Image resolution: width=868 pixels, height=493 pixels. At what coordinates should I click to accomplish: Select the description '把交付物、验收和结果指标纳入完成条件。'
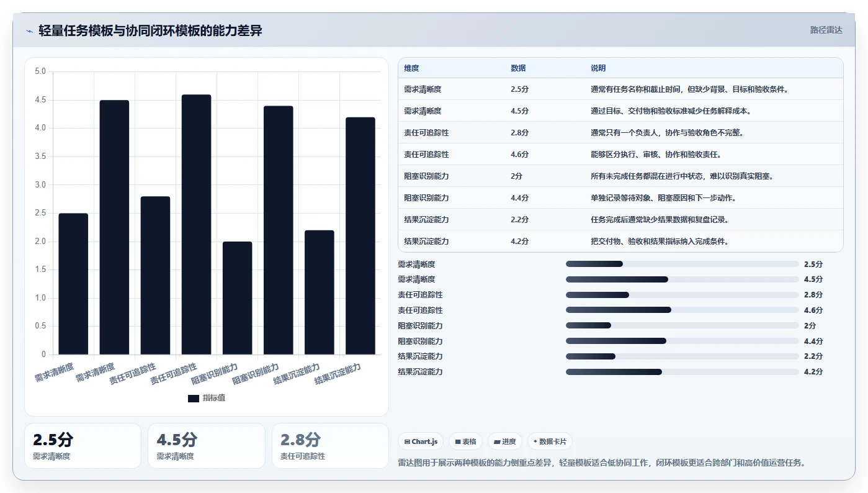pos(660,242)
